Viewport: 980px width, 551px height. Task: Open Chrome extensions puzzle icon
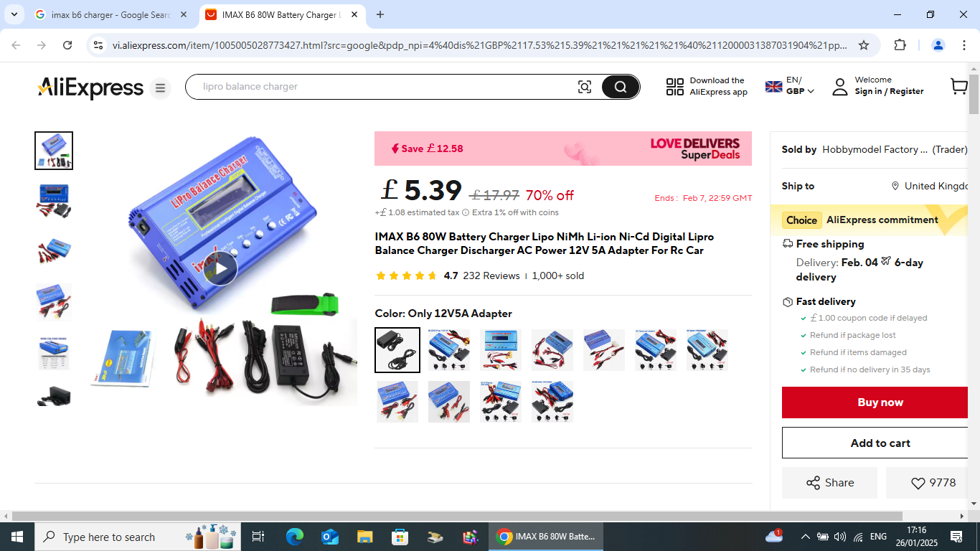tap(900, 45)
